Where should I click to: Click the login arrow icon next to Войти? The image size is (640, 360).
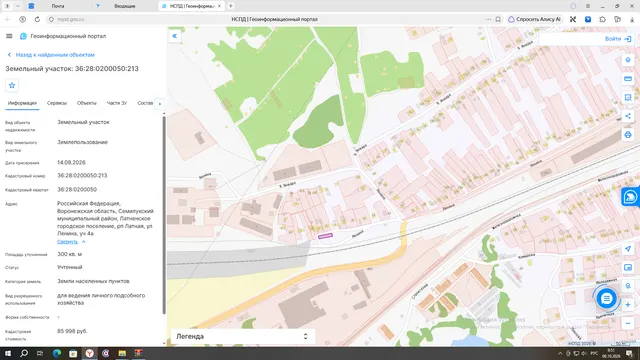click(628, 39)
